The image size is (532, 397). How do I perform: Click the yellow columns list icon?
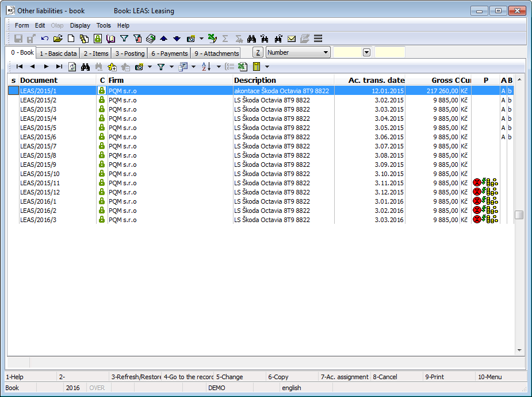[257, 67]
